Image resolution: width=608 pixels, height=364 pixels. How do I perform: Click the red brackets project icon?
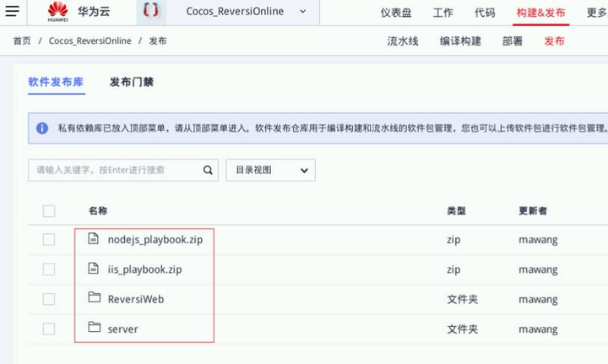(x=151, y=10)
